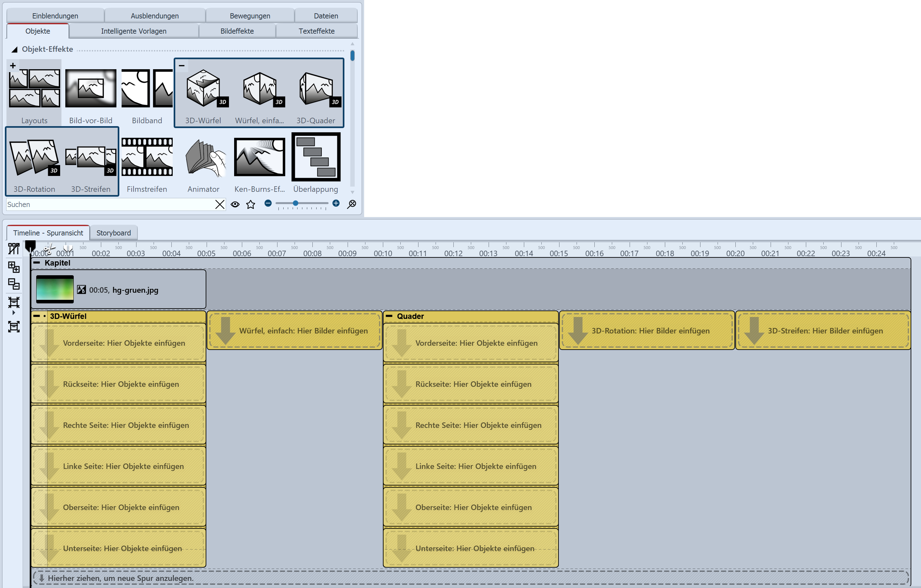Collapse the 3D cube group with minus
The height and width of the screenshot is (588, 921).
[182, 66]
